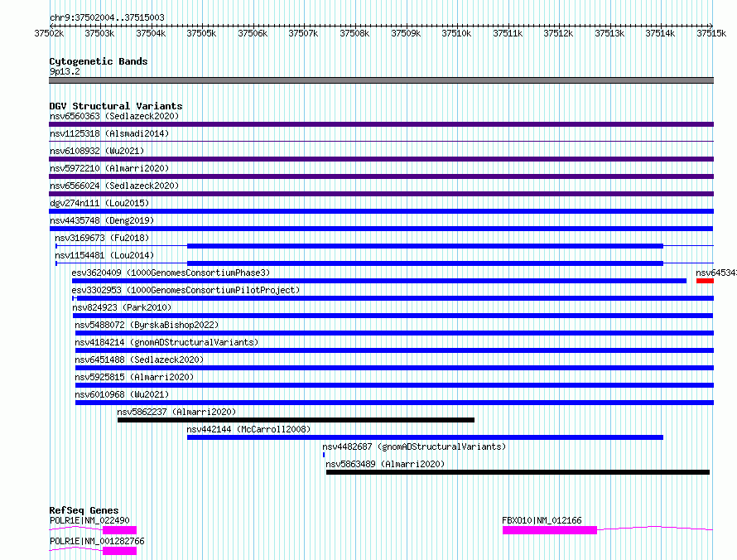Select the black bar for nsv5862237
The width and height of the screenshot is (737, 560).
296,420
